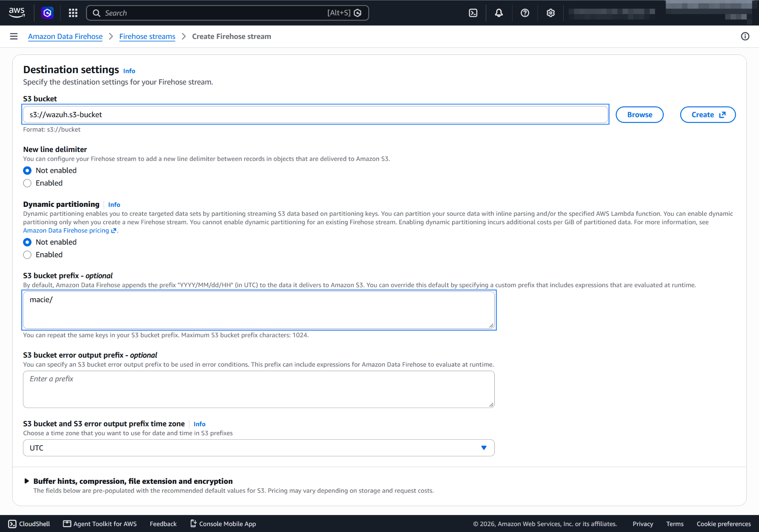The height and width of the screenshot is (532, 759).
Task: Open the help question mark icon
Action: [525, 13]
